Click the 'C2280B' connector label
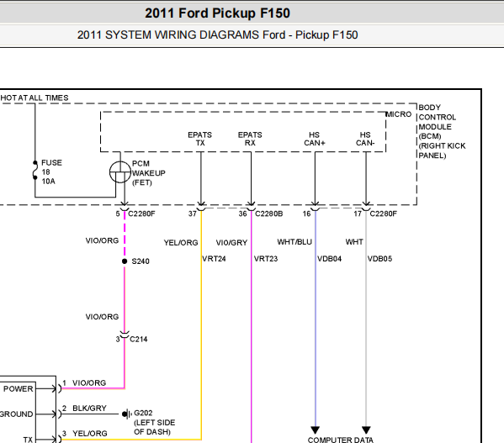 tap(268, 214)
